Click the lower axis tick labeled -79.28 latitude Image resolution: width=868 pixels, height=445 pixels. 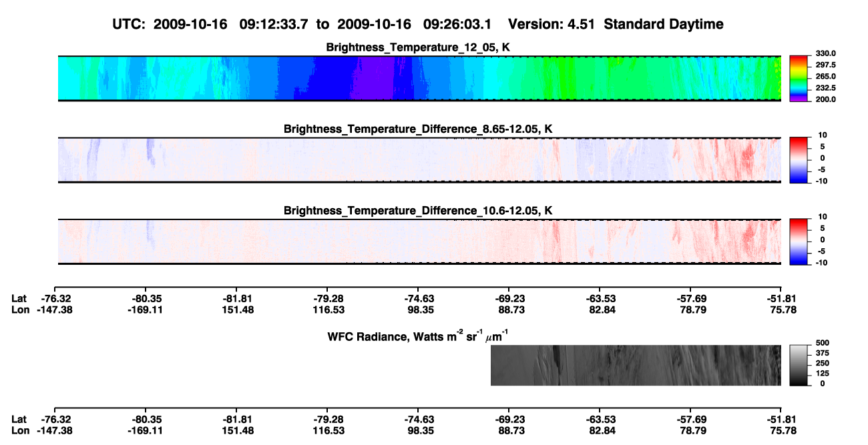327,420
